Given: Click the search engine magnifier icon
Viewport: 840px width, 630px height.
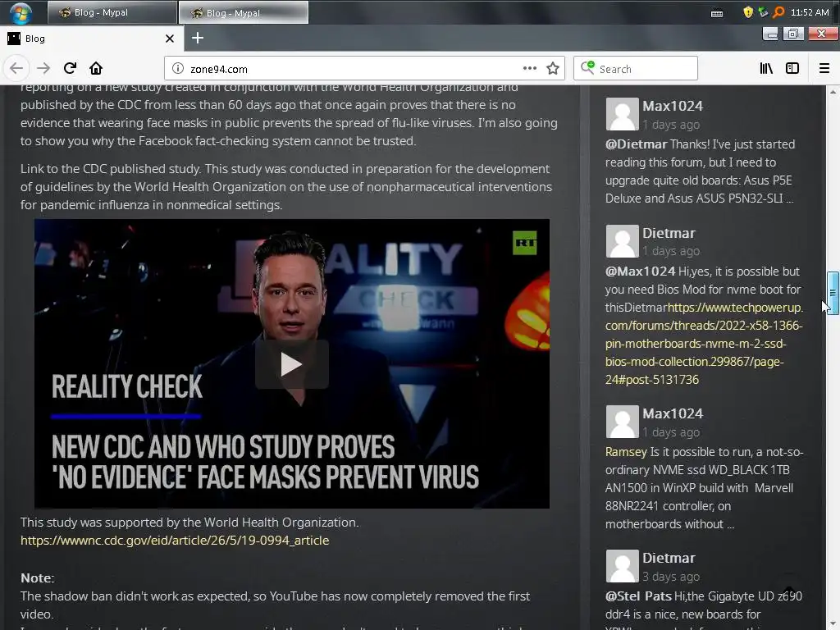Looking at the screenshot, I should click(x=587, y=67).
